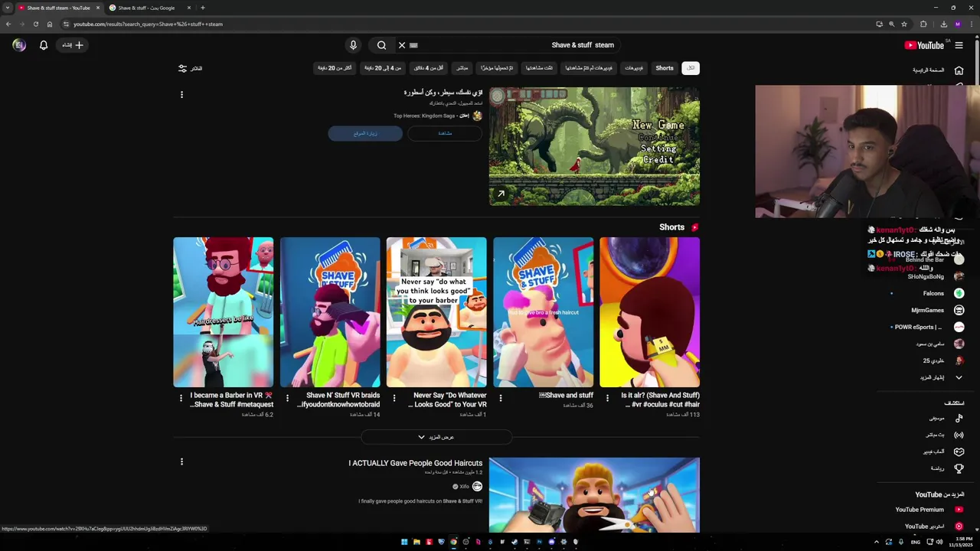This screenshot has height=551, width=980.
Task: Open the browser tab search dropdown arrow
Action: 8,8
